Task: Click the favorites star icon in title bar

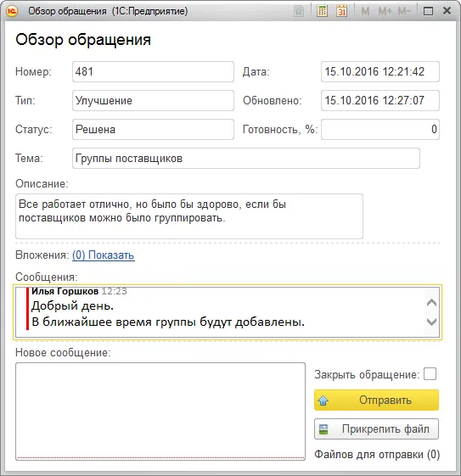Action: coord(299,12)
